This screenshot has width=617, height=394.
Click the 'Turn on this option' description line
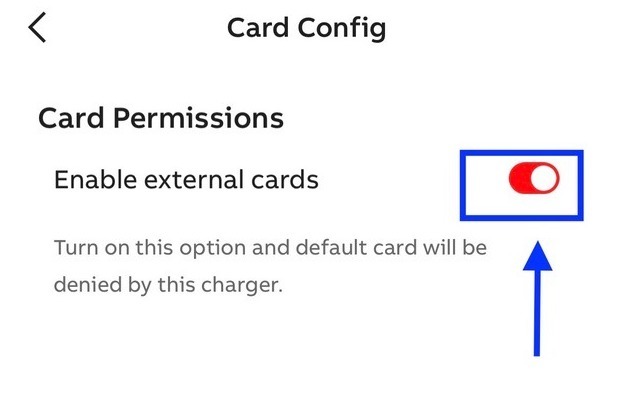270,248
